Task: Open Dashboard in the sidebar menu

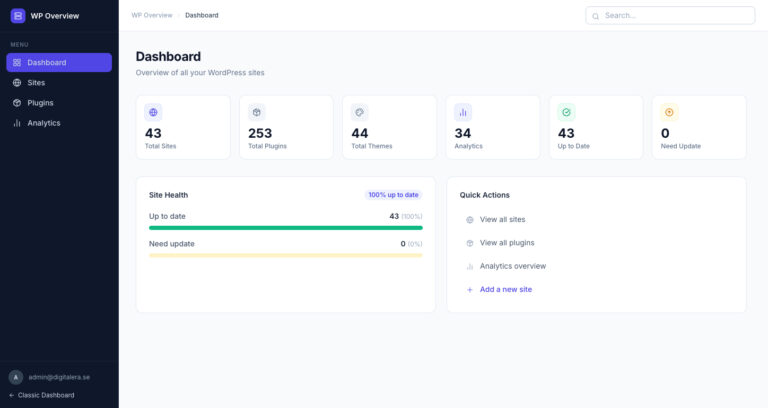Action: (59, 62)
